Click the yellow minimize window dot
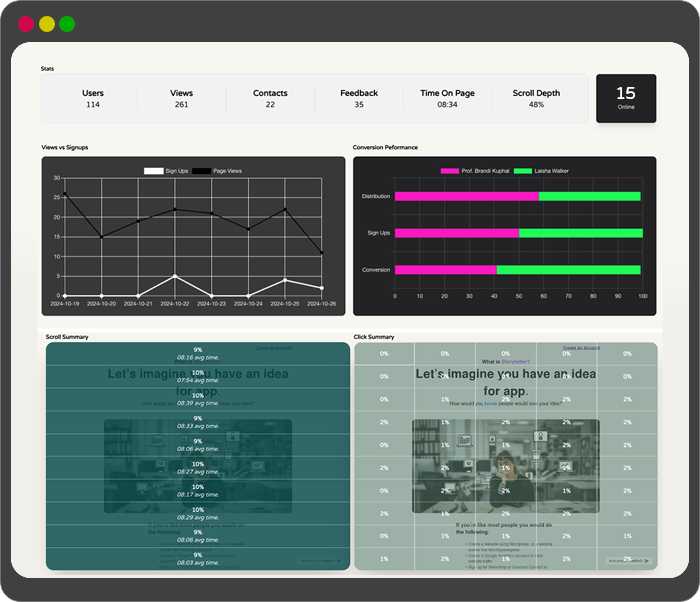Image resolution: width=700 pixels, height=602 pixels. point(47,23)
